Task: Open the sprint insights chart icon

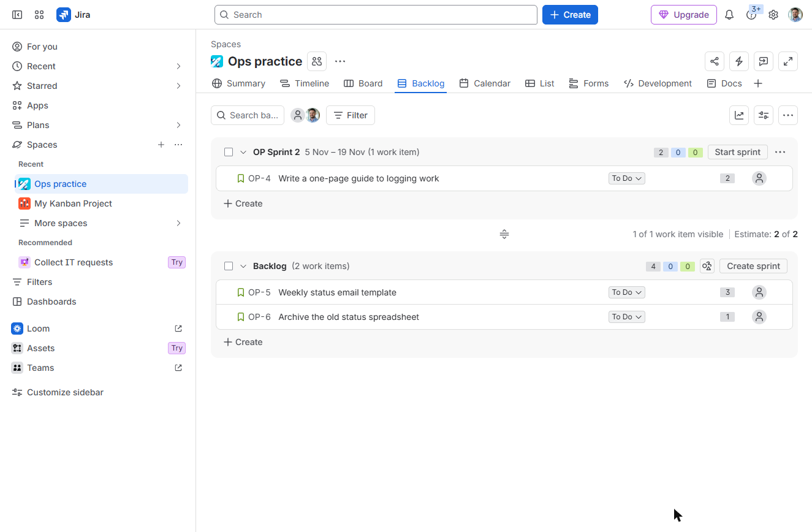Action: 739,115
